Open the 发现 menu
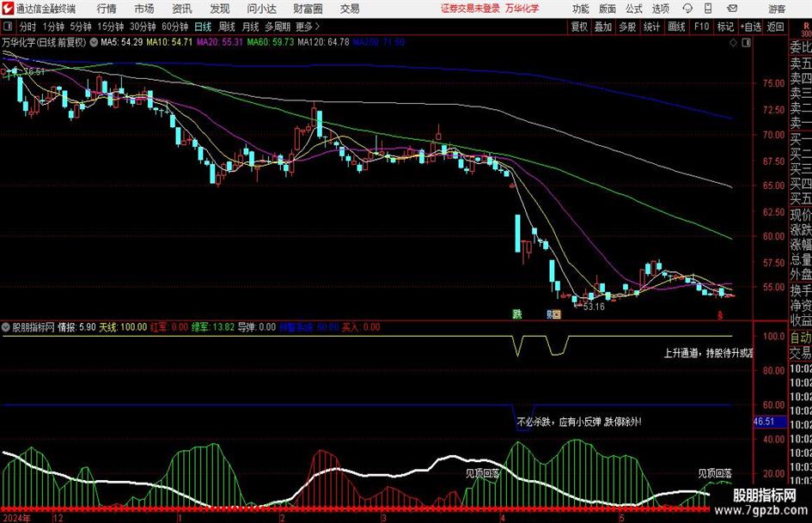The height and width of the screenshot is (523, 812). coord(220,9)
